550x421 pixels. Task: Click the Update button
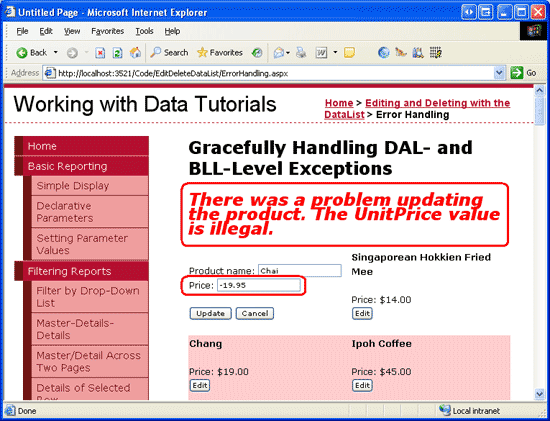click(210, 313)
